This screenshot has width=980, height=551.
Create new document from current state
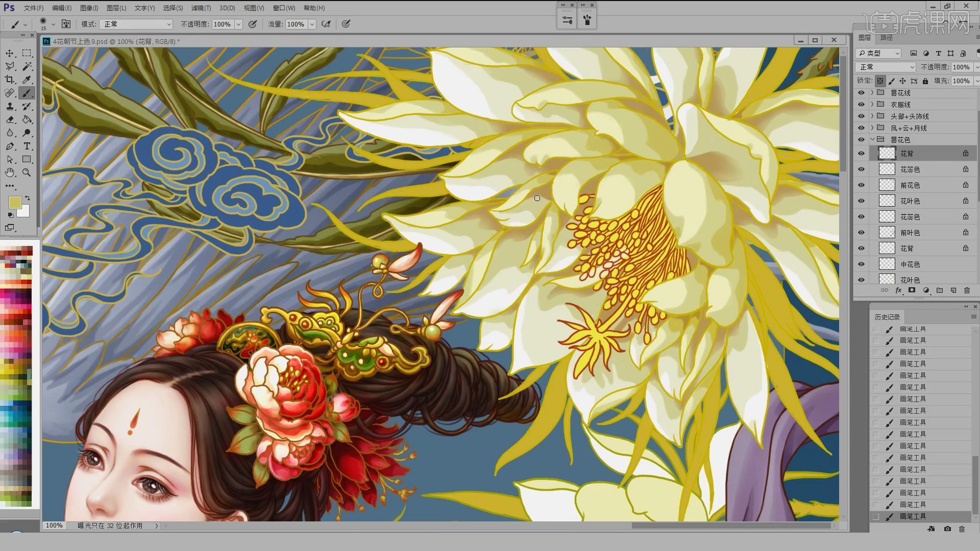point(932,529)
